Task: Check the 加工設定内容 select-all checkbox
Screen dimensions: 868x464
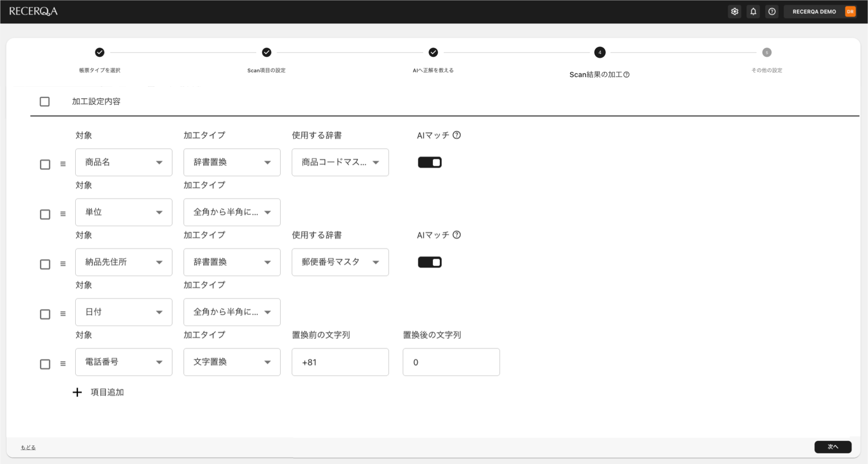Action: 45,102
